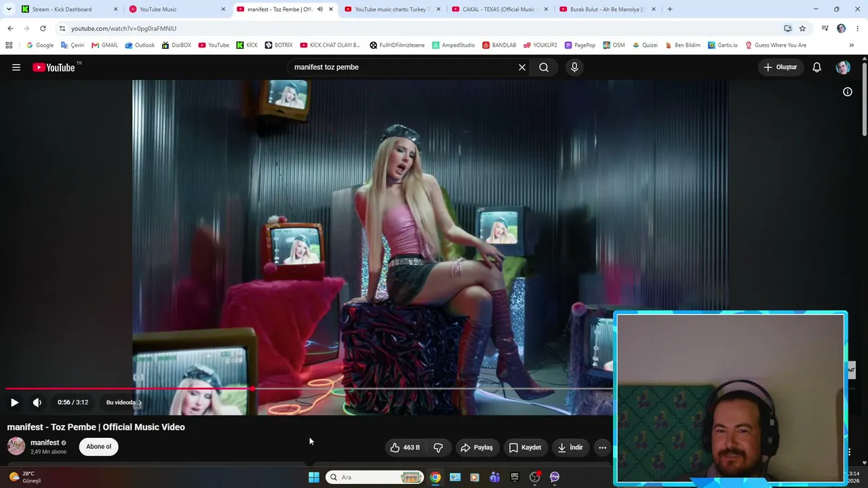
Task: Subscribe with the Abone ol button
Action: (x=98, y=447)
